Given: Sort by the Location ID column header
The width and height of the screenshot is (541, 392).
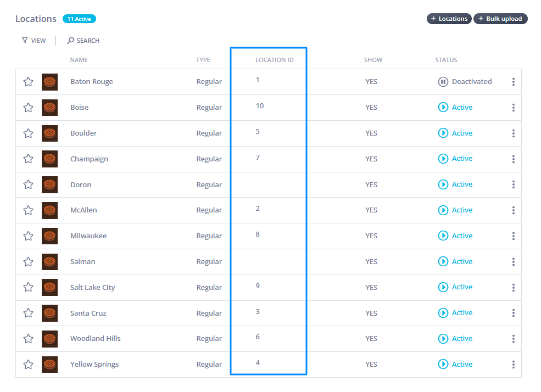Looking at the screenshot, I should point(274,60).
